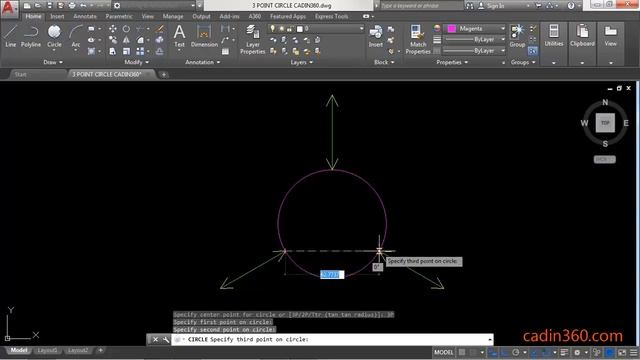This screenshot has width=640, height=360.
Task: Toggle layer on/off light bulb
Action: pos(272,29)
